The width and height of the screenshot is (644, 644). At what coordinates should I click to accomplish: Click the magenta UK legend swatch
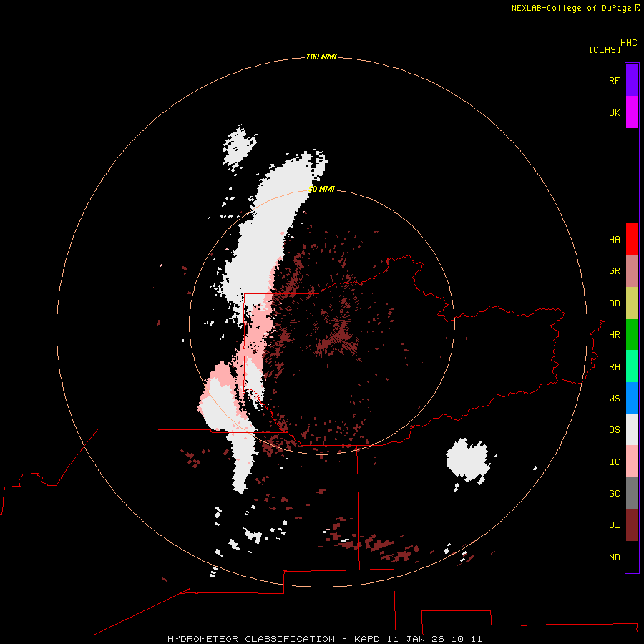click(x=632, y=112)
